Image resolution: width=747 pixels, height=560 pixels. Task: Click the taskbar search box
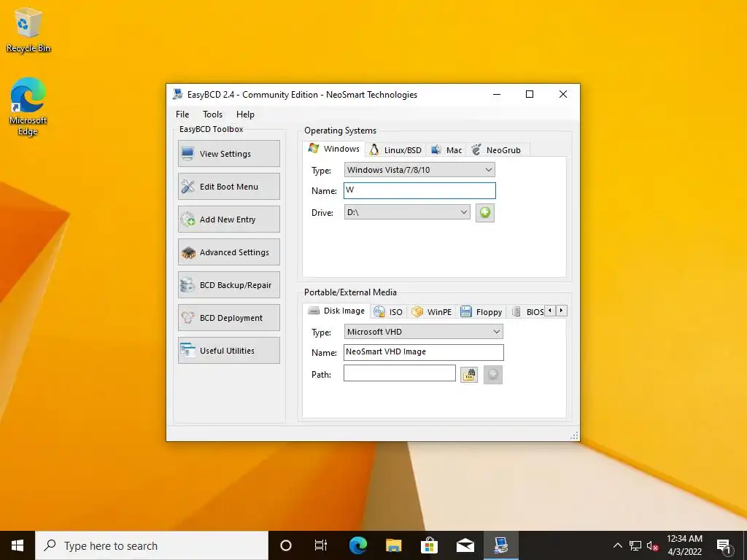[152, 545]
